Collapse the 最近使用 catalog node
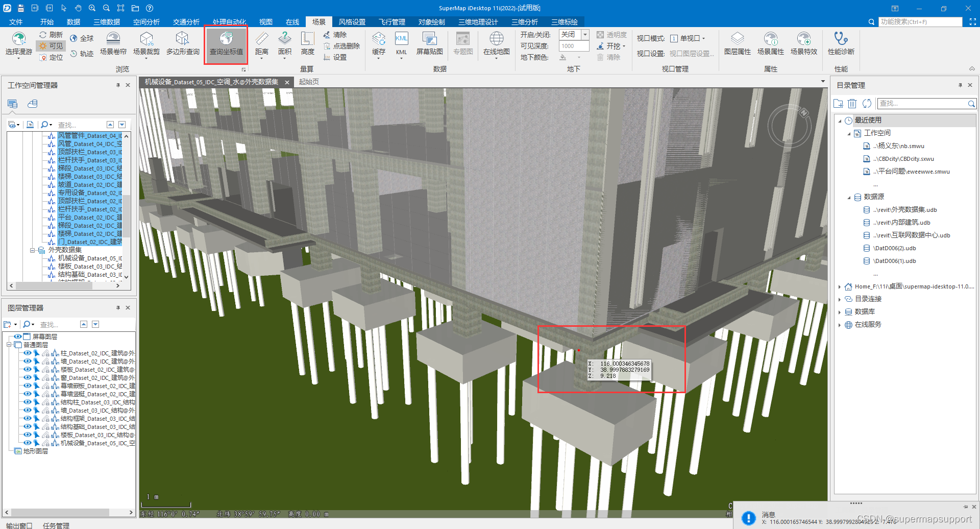Screen dimensions: 980x529 pos(840,121)
